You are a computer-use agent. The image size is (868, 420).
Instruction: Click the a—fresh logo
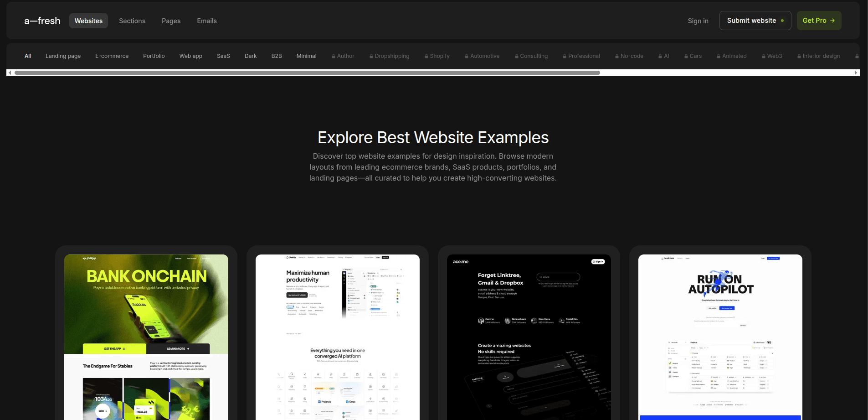[x=42, y=21]
